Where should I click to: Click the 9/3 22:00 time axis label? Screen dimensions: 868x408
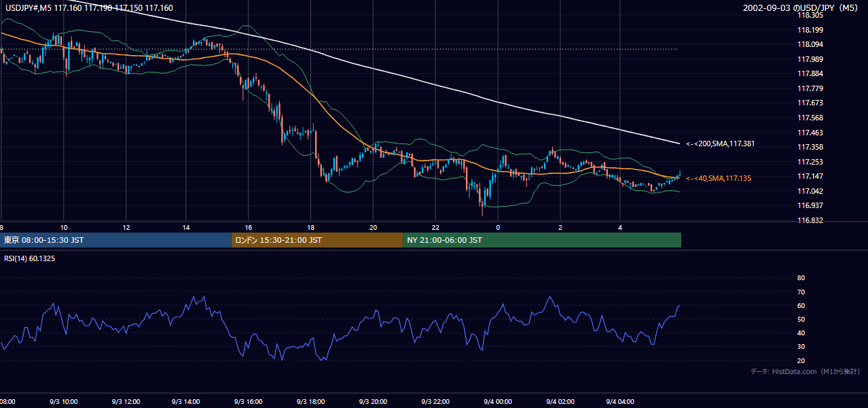(436, 402)
